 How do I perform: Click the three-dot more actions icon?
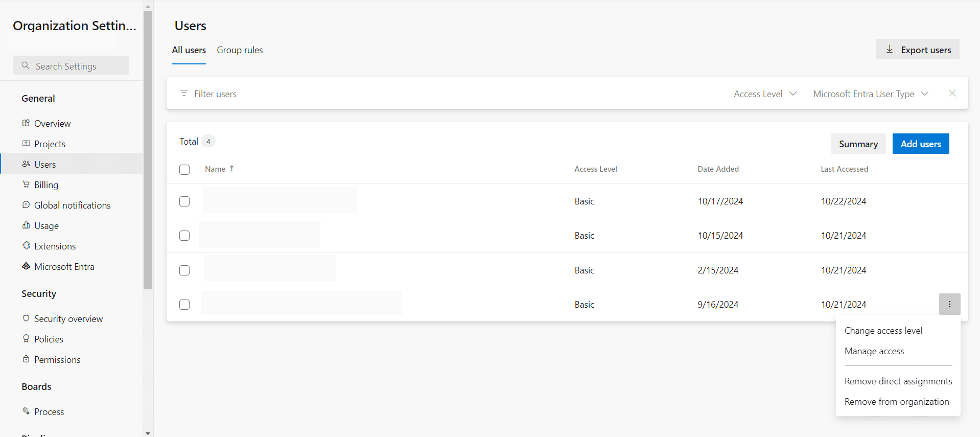point(949,304)
